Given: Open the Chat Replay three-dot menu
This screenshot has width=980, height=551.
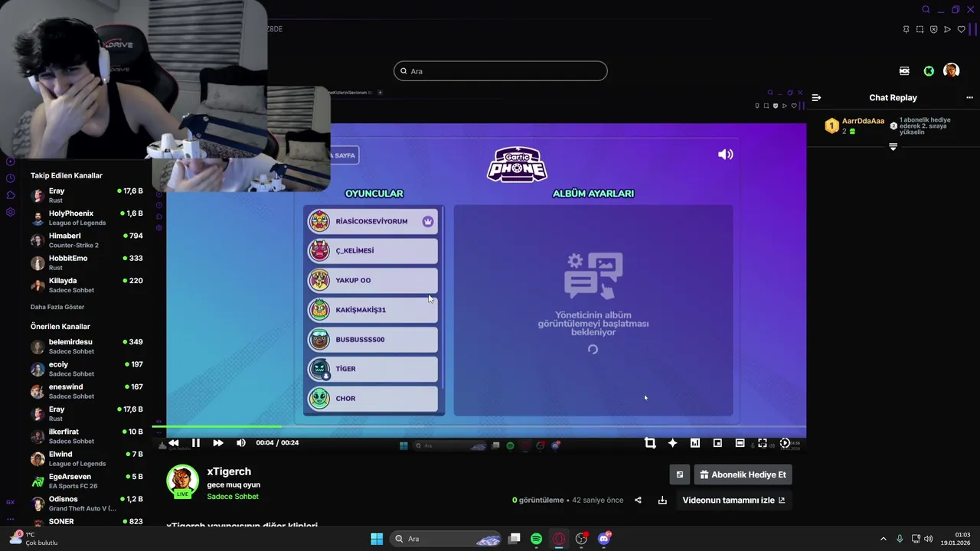Looking at the screenshot, I should [x=969, y=98].
